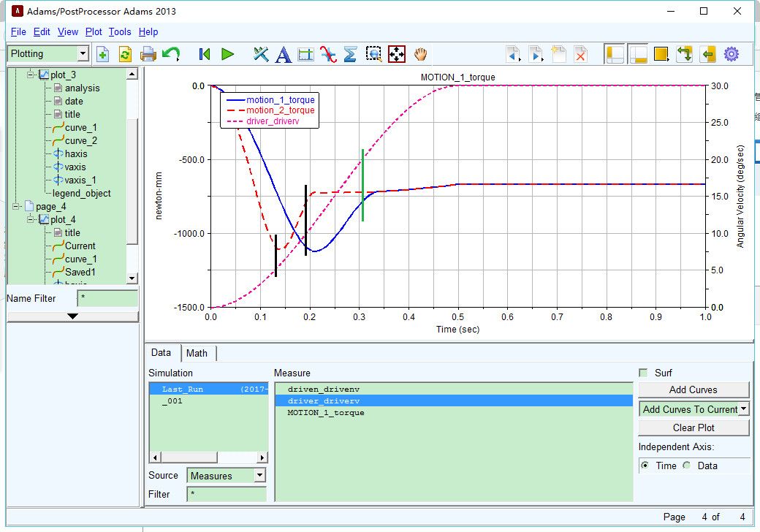Collapse the page_4 tree node
This screenshot has width=760, height=532.
(16, 206)
